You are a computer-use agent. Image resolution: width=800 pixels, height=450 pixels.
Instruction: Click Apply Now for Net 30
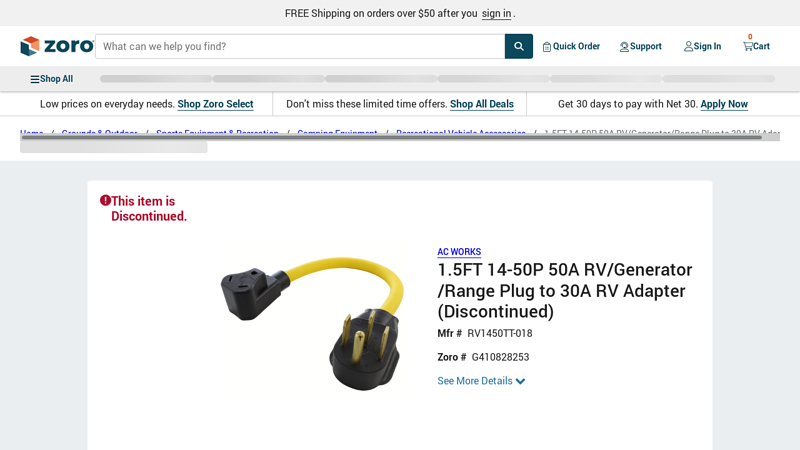724,104
